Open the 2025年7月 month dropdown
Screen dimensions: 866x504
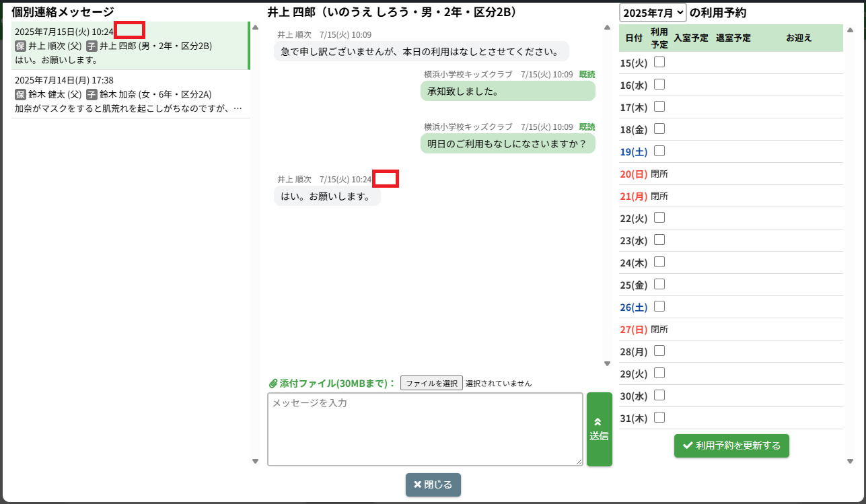click(653, 13)
